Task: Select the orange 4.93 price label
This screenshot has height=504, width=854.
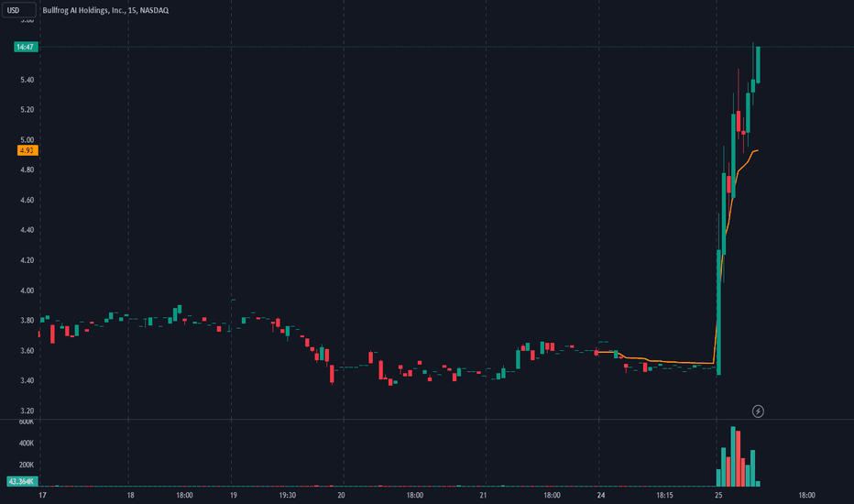Action: tap(27, 150)
